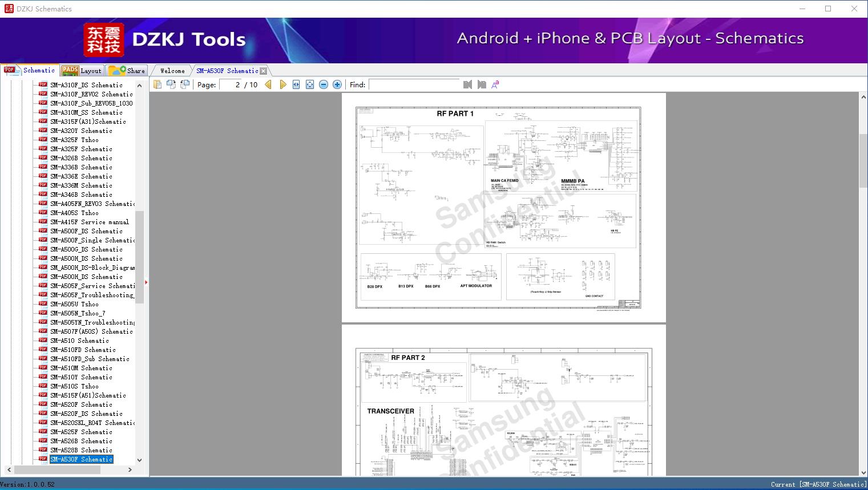The image size is (868, 490).
Task: Click the fit page icon
Action: pos(310,84)
